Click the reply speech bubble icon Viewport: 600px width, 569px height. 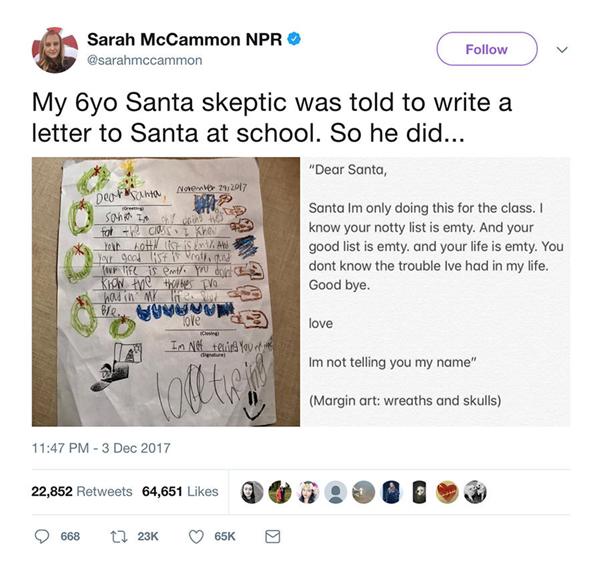point(41,536)
